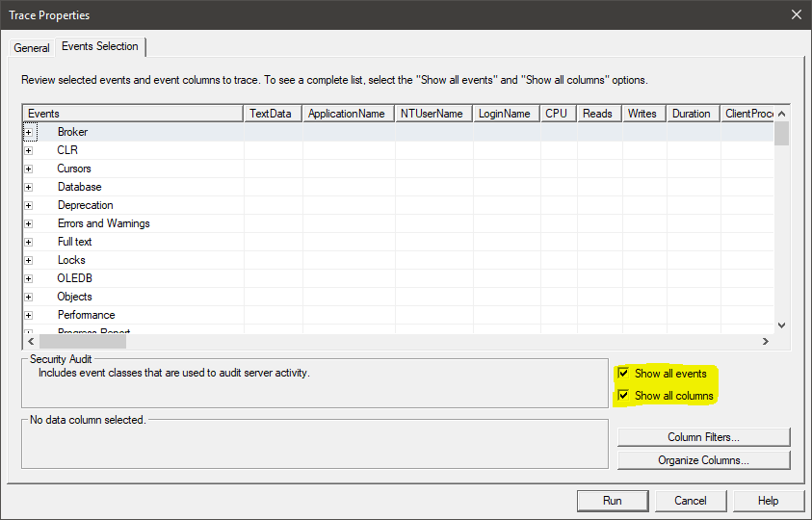
Task: Expand the Locks event category
Action: pos(29,260)
